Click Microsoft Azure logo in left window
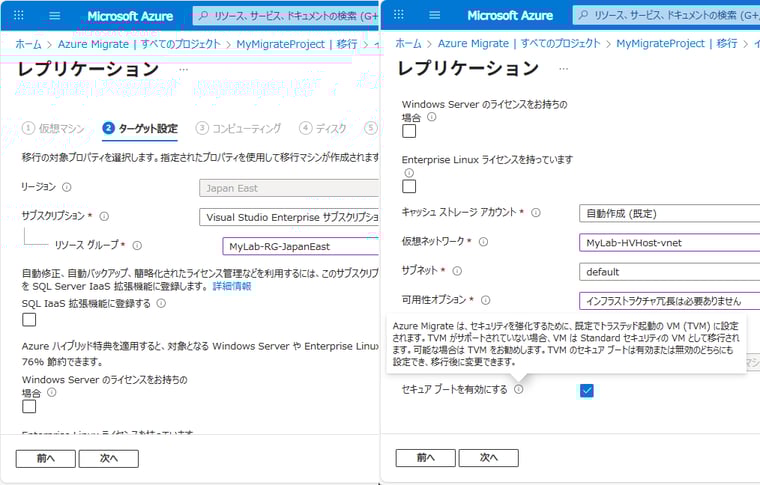The height and width of the screenshot is (485, 760). point(130,16)
